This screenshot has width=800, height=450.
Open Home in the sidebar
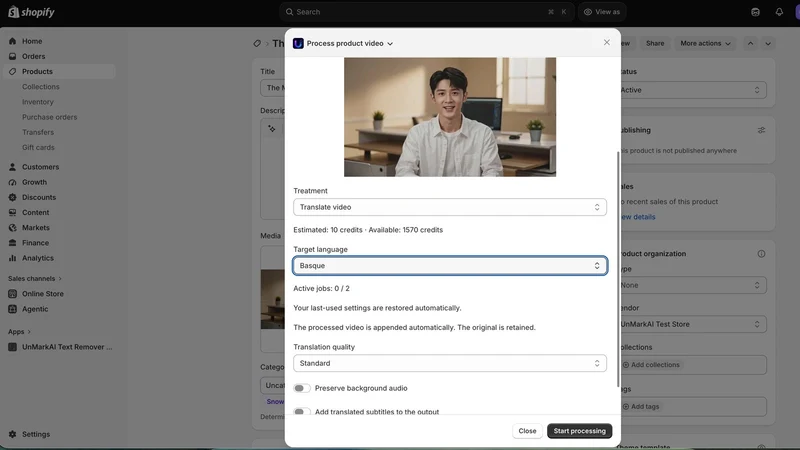click(32, 41)
